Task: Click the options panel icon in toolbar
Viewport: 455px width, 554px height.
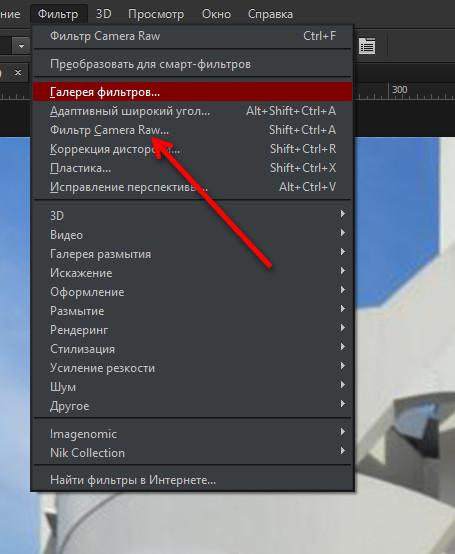Action: pos(367,46)
